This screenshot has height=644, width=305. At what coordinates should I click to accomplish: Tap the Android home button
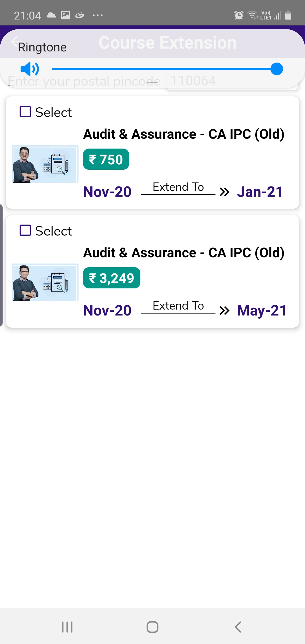coord(152,627)
